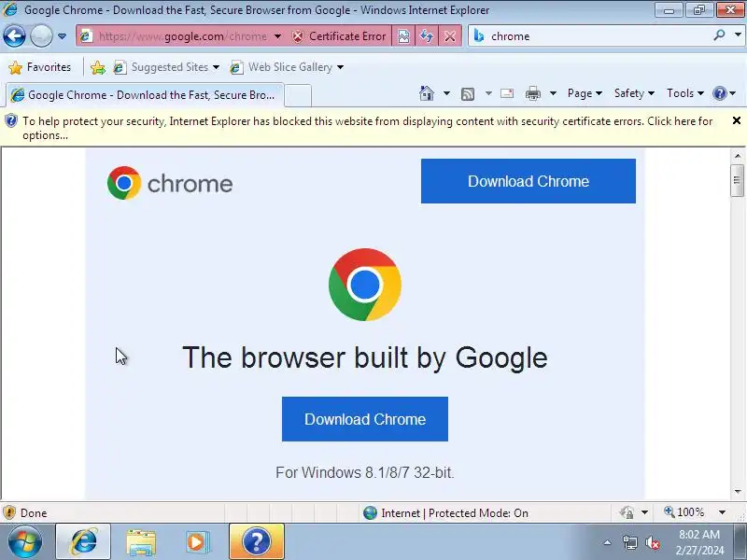The height and width of the screenshot is (560, 747).
Task: Open the Certificate Error security report
Action: click(339, 36)
